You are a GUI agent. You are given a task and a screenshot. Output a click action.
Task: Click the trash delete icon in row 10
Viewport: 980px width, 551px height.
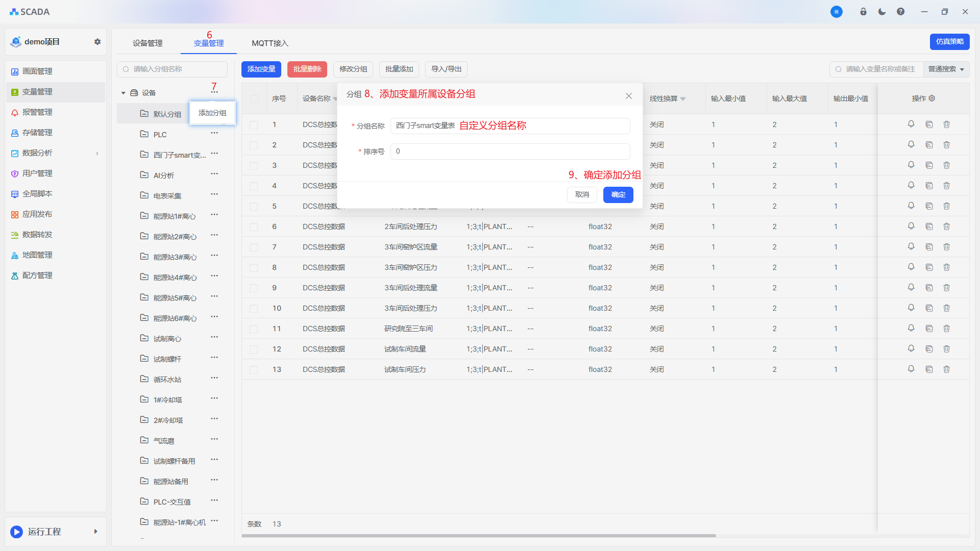click(x=947, y=308)
